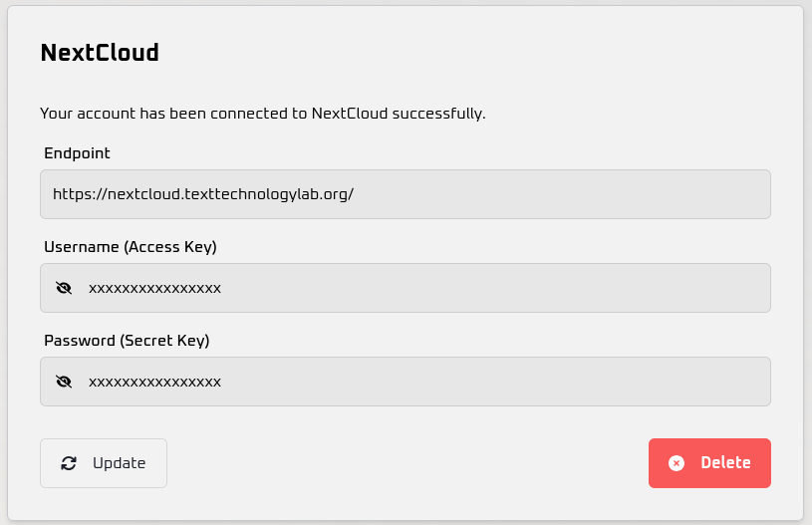Click the Password (Secret Key) label
Screen dimensions: 812x525
tap(127, 341)
